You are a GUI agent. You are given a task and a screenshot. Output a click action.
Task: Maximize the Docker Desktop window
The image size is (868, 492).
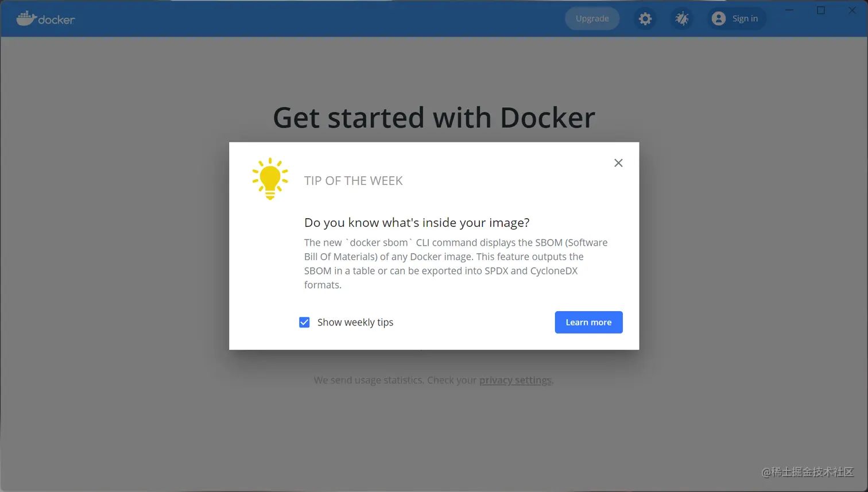821,10
